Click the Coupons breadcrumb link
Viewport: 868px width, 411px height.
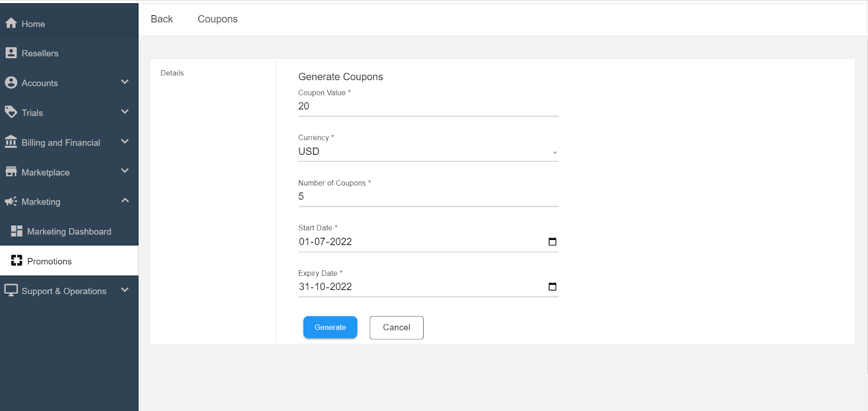coord(218,19)
